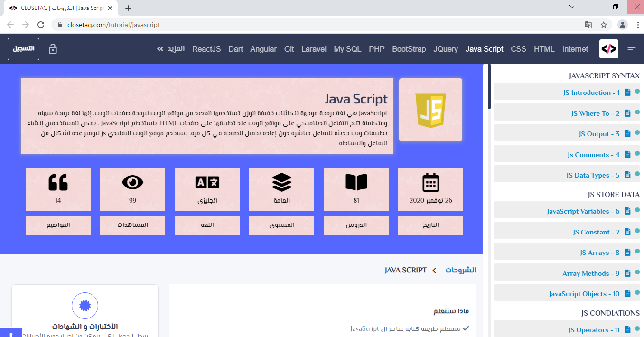Screen dimensions: 644x337
Task: Open the BootStrap nav item
Action: coord(409,49)
